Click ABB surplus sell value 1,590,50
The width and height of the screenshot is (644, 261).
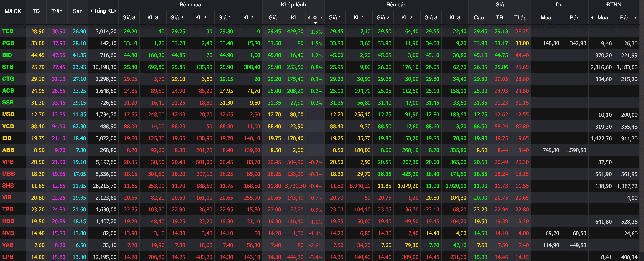(576, 150)
